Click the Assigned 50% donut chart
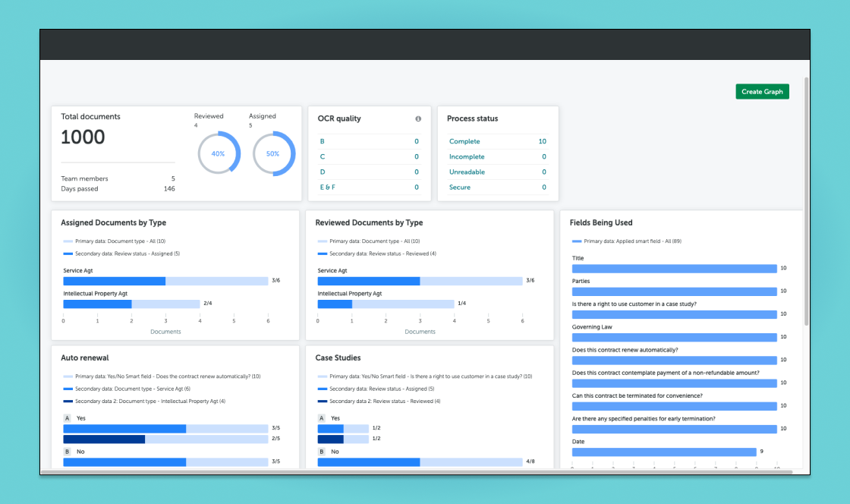The height and width of the screenshot is (504, 850). coord(273,153)
